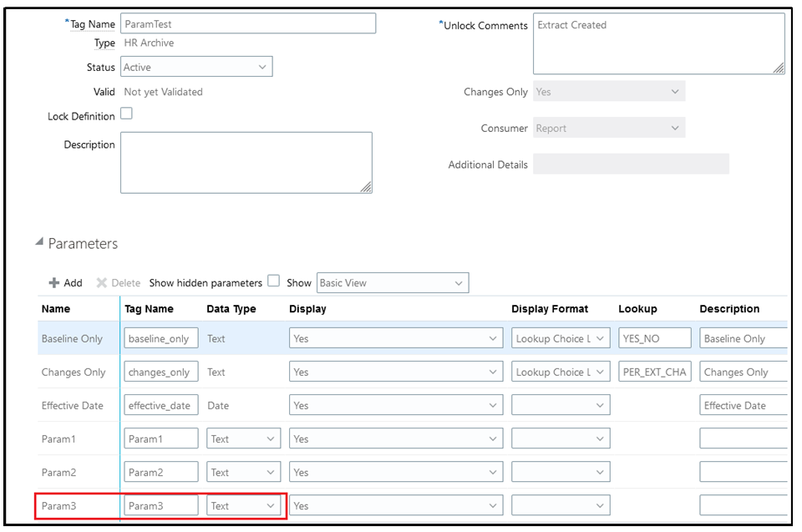Click the Add parameter plus icon
The image size is (802, 532).
pyautogui.click(x=54, y=283)
